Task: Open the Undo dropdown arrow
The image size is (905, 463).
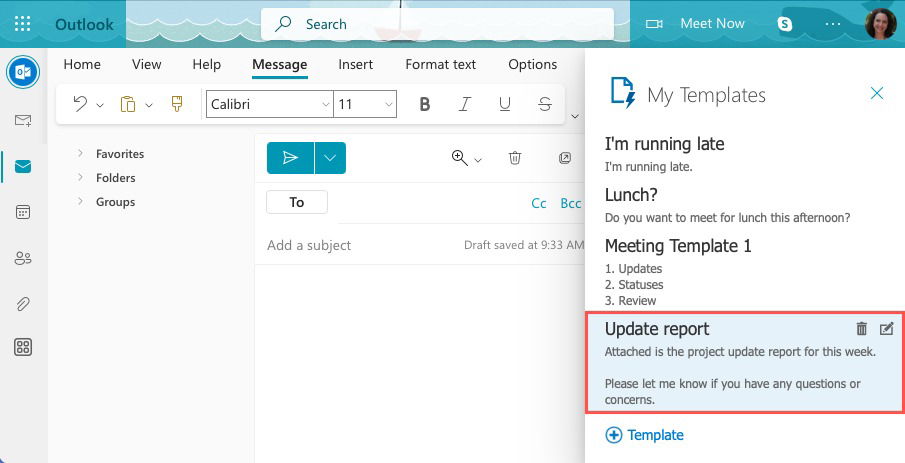Action: pos(100,105)
